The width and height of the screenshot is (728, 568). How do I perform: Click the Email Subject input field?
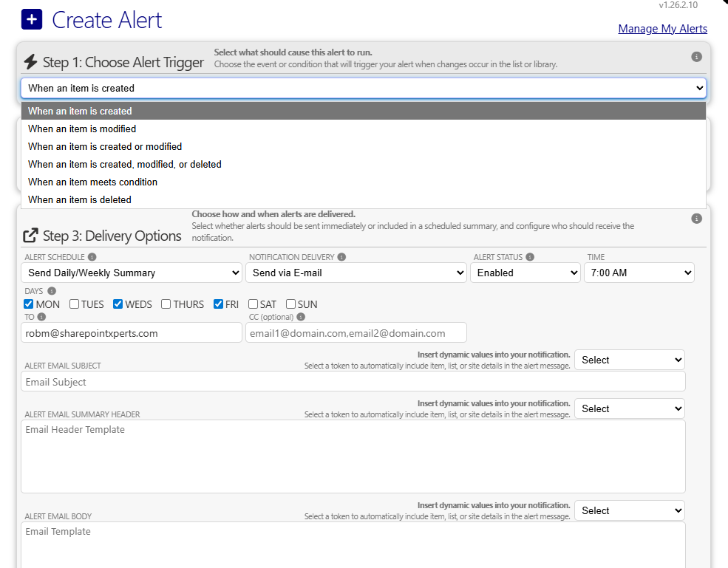[x=353, y=382]
